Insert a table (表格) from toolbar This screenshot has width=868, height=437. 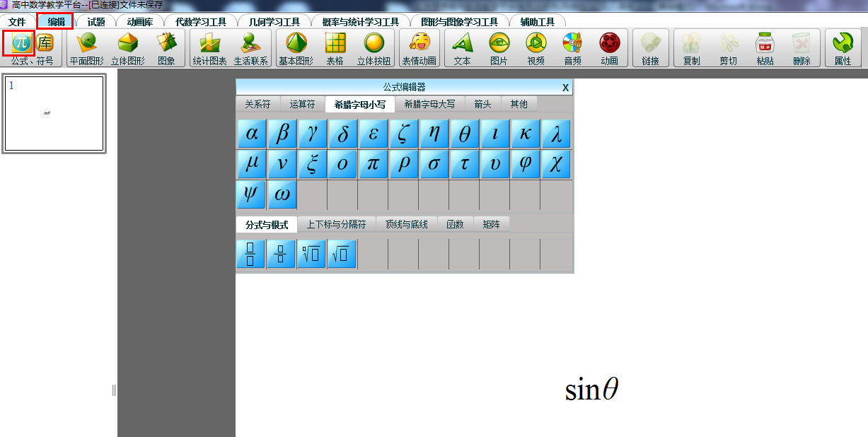tap(335, 48)
